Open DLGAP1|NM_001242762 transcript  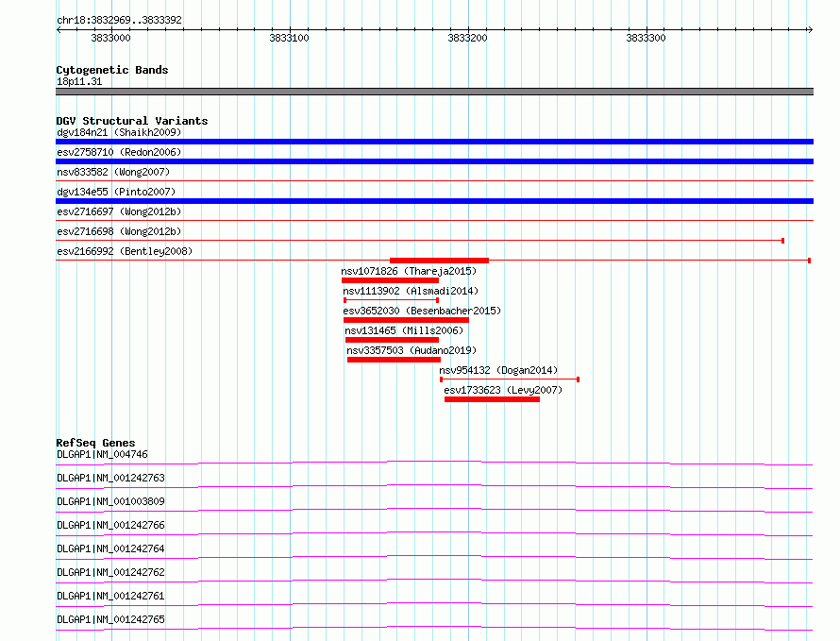[x=110, y=572]
